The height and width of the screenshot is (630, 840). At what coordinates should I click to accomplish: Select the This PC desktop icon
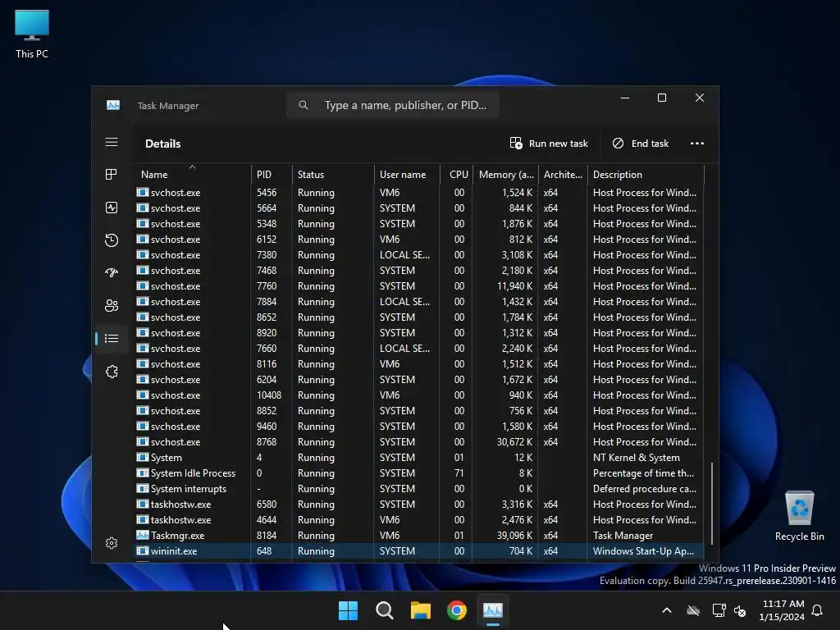click(32, 34)
